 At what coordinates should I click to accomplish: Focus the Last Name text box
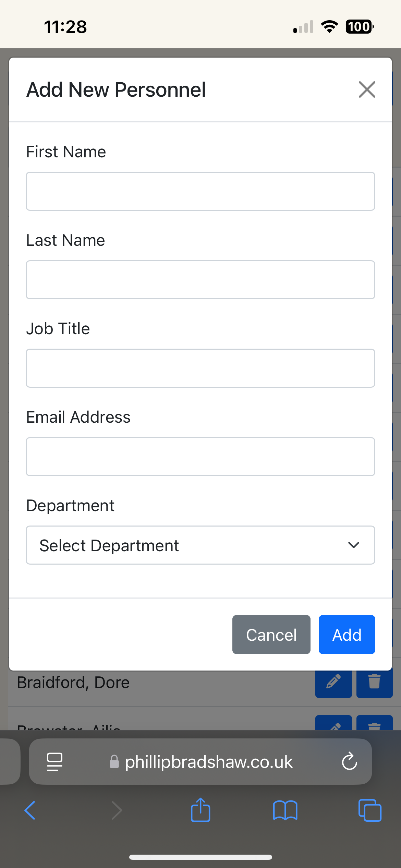(x=200, y=280)
